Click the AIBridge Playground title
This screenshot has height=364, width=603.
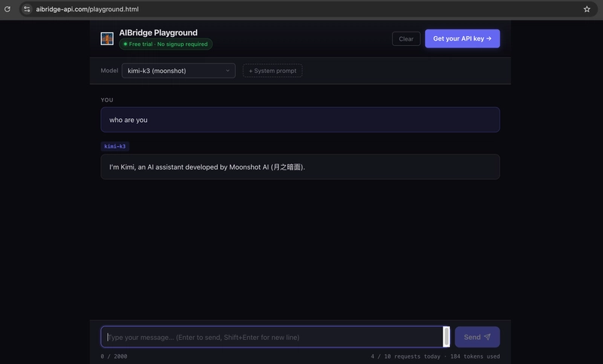(x=158, y=32)
